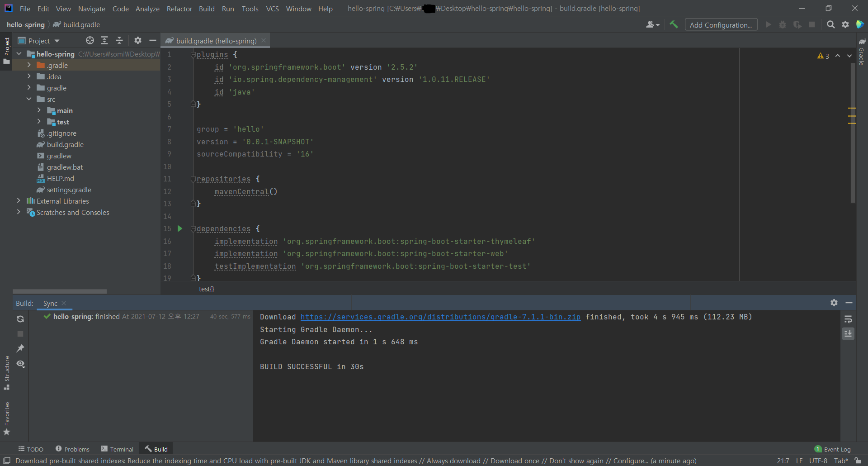
Task: Click the warnings indicator showing 3
Action: [823, 56]
